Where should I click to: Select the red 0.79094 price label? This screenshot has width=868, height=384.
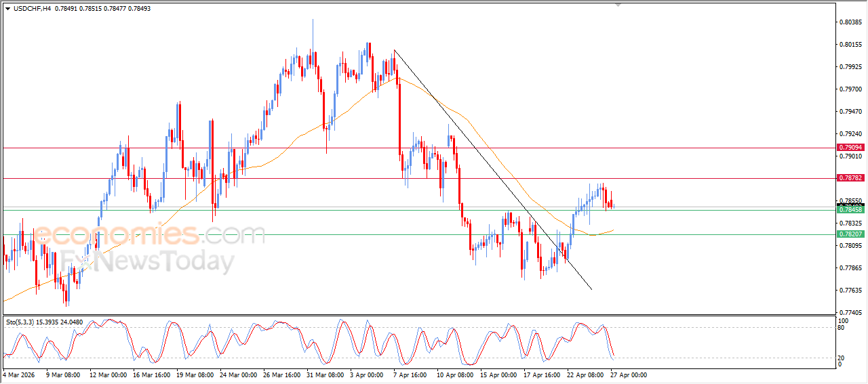click(x=850, y=148)
